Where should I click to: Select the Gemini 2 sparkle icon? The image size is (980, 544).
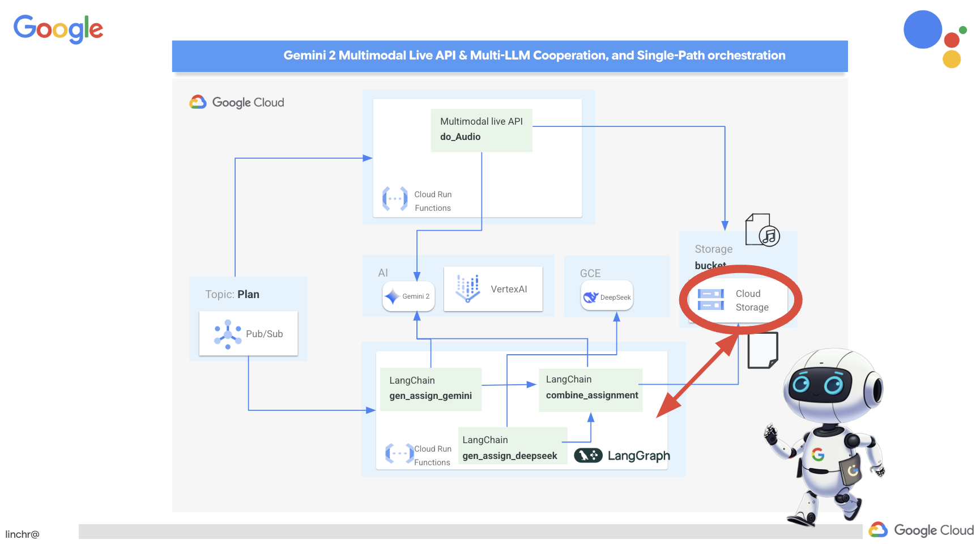click(392, 296)
